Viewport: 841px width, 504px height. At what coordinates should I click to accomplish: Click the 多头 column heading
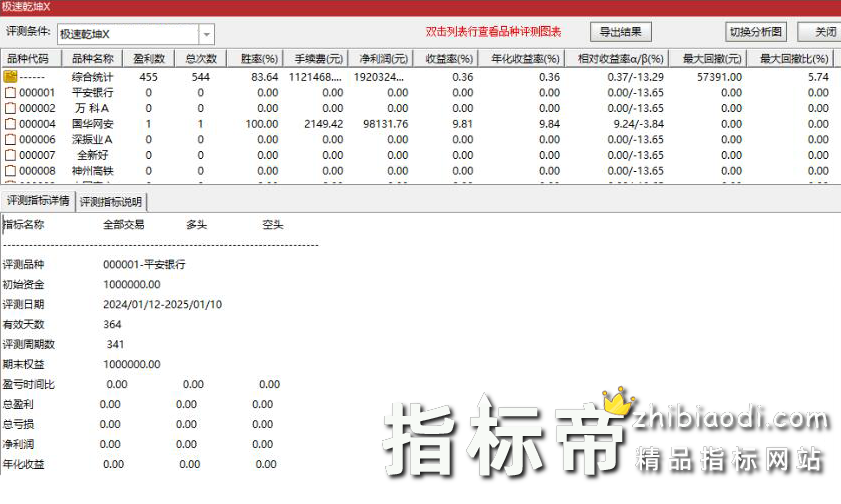(x=196, y=225)
